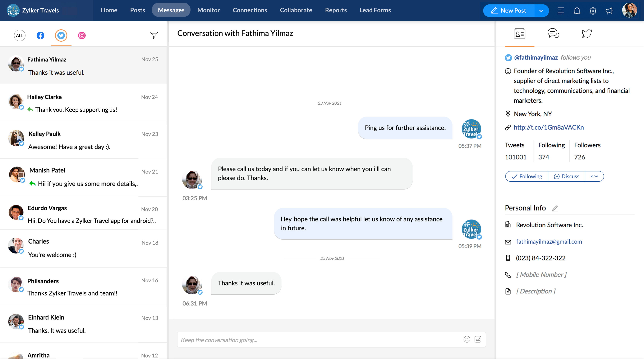This screenshot has height=359, width=644.
Task: Open the top bar list menu icon
Action: pos(560,11)
